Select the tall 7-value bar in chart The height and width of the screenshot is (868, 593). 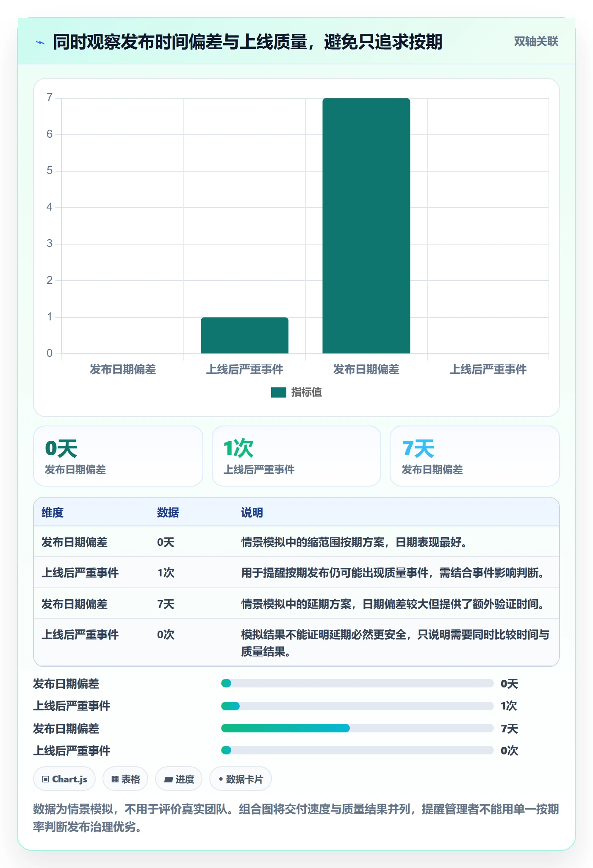(x=366, y=225)
